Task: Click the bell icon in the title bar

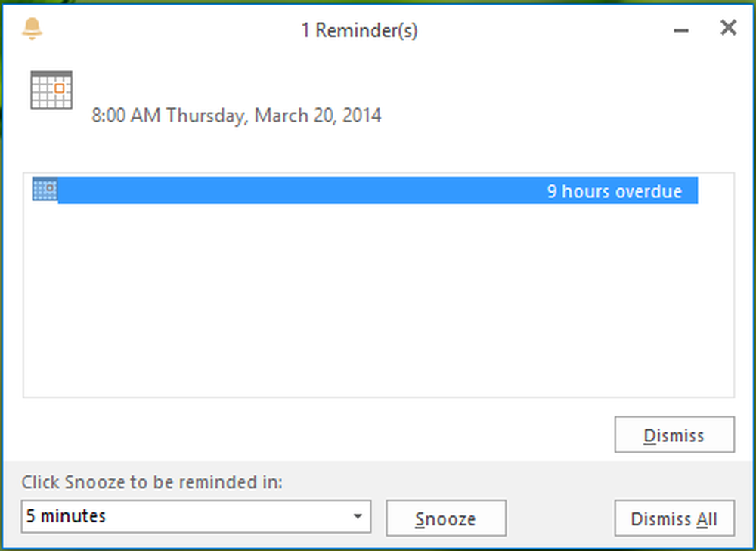Action: 33,29
